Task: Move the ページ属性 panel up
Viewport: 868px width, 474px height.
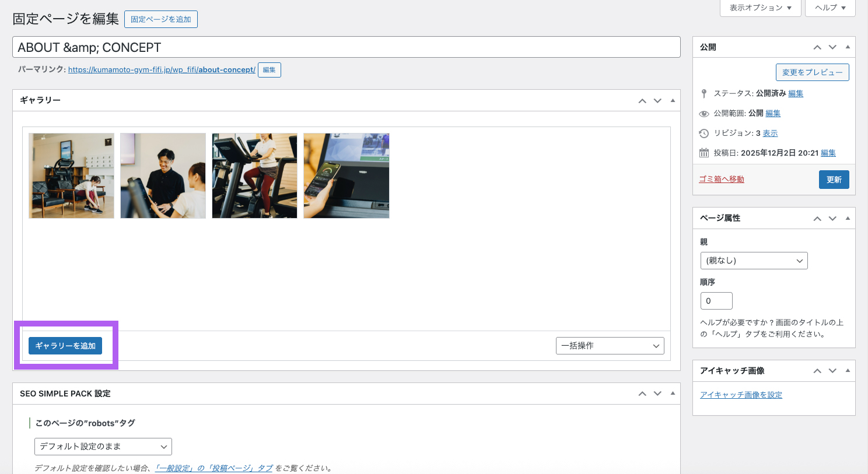Action: [817, 219]
